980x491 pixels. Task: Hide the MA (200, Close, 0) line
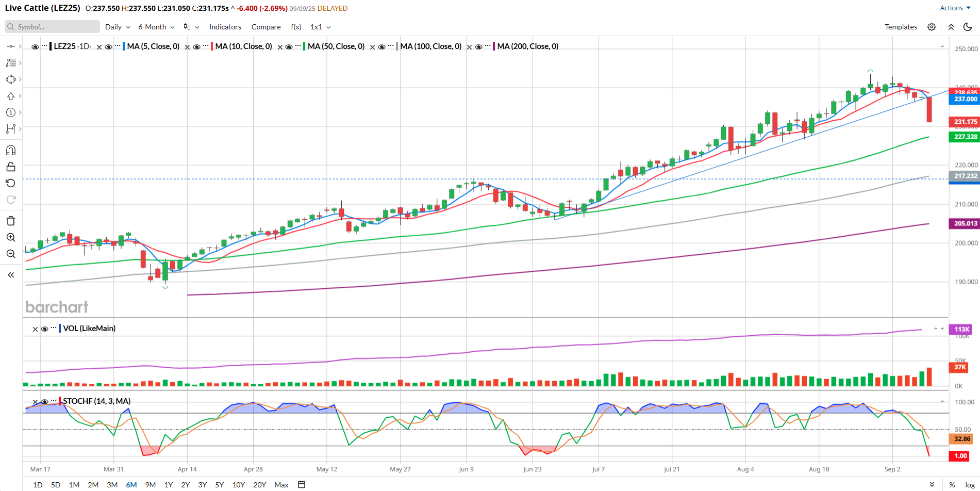[x=479, y=47]
